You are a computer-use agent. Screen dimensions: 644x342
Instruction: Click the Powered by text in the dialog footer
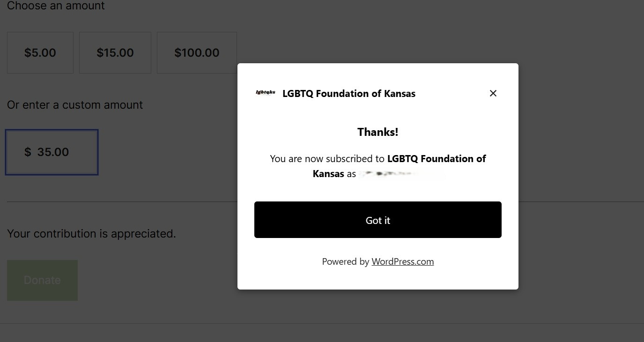(345, 261)
